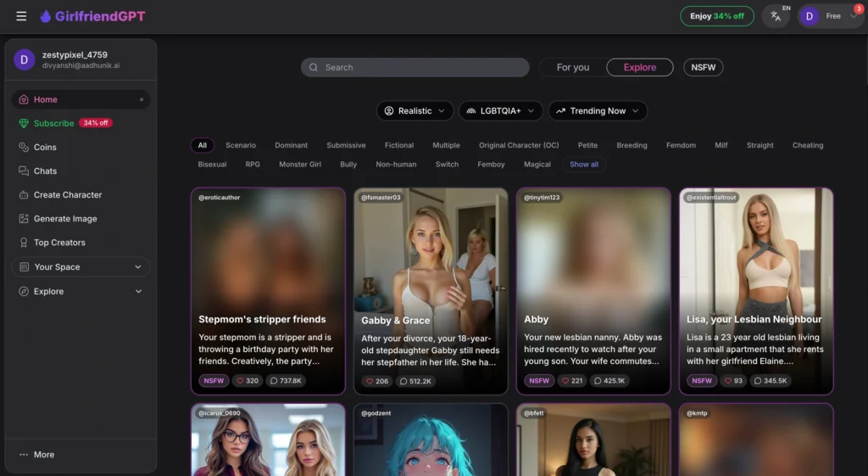Click the Enjoy 34% off button
Image resolution: width=868 pixels, height=476 pixels.
(717, 16)
